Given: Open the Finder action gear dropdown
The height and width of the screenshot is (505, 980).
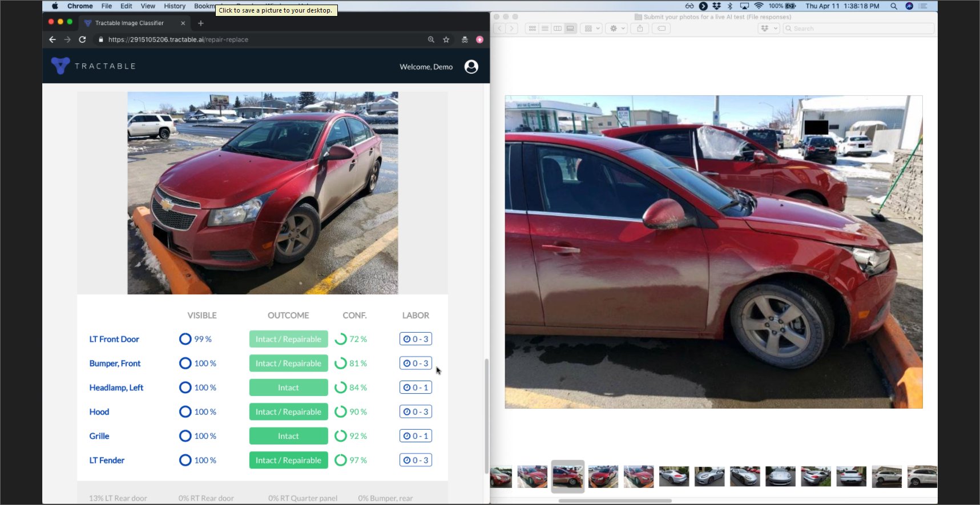Looking at the screenshot, I should click(x=617, y=29).
